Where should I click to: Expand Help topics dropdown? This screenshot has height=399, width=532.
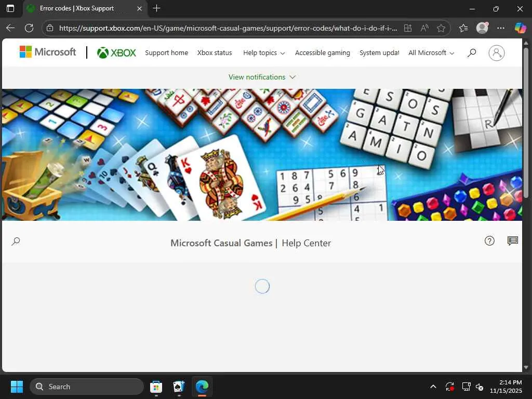point(264,52)
